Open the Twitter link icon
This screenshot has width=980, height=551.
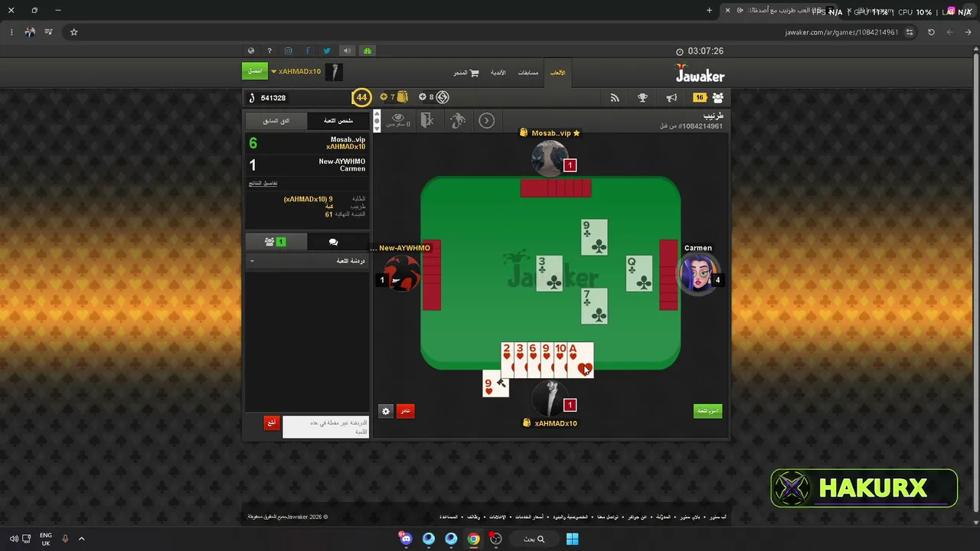(327, 51)
